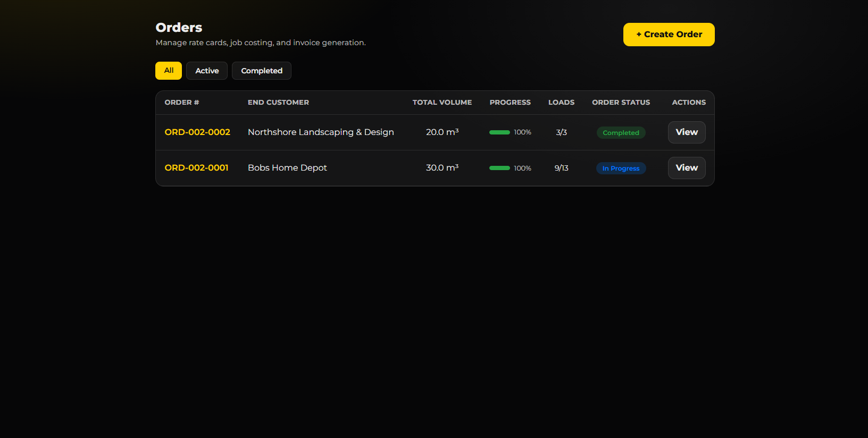Click the In Progress status badge
Viewport: 868px width, 438px height.
tap(621, 169)
